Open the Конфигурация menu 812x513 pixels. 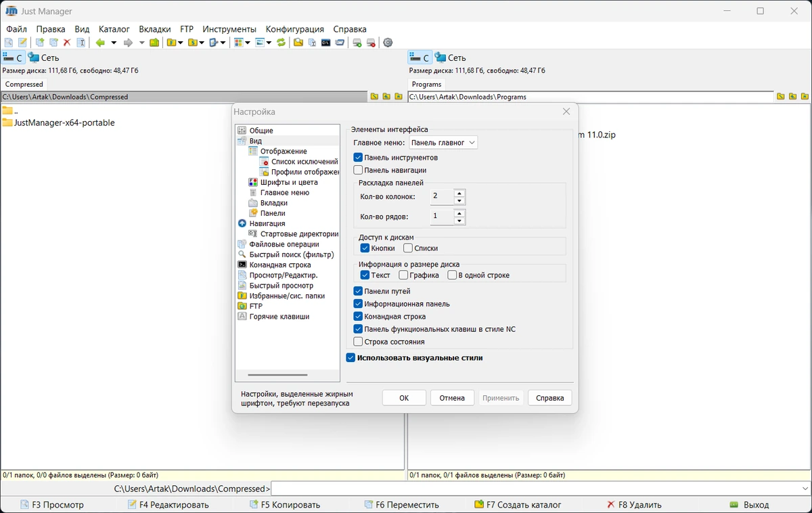[x=295, y=29]
